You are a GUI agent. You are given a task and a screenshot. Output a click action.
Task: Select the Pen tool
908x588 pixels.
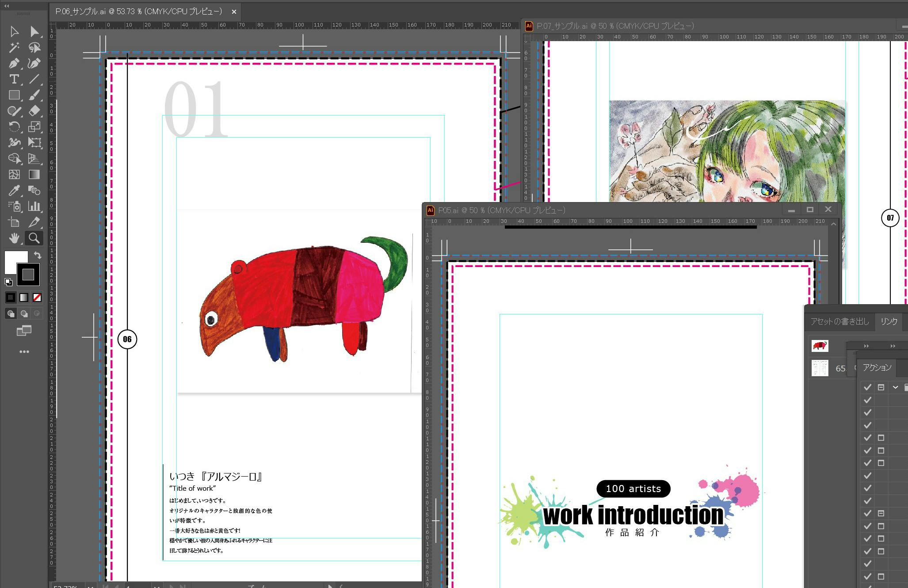(x=14, y=63)
